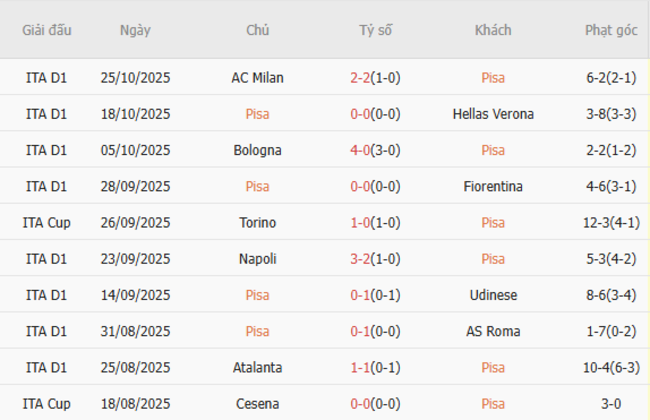This screenshot has width=650, height=420.
Task: Click the "Giải đấu" column header
Action: coord(46,30)
